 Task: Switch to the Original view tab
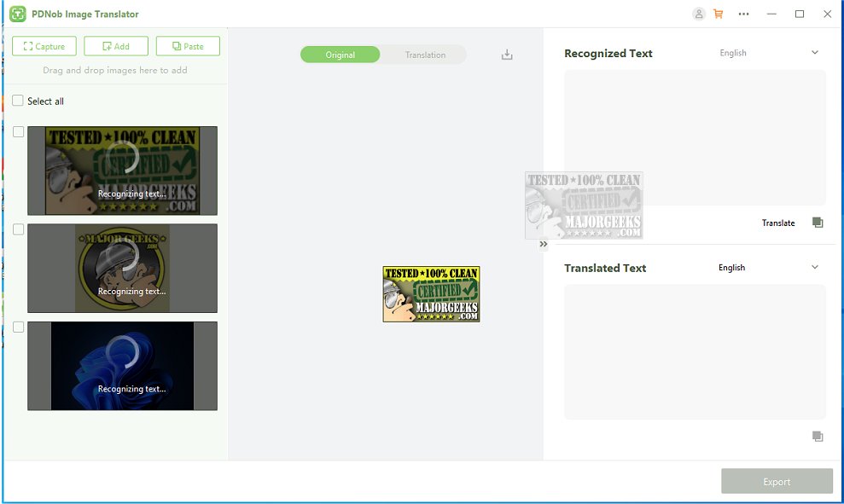(x=341, y=55)
